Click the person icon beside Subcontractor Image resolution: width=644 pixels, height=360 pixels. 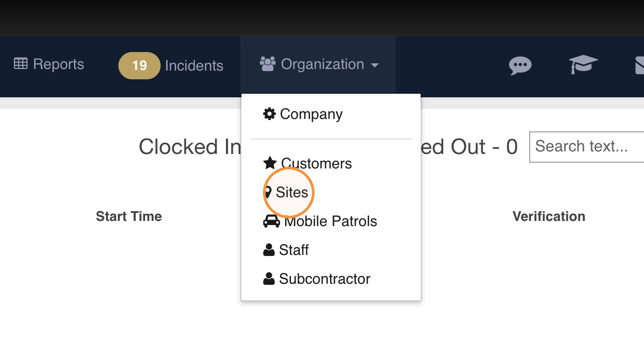[269, 279]
